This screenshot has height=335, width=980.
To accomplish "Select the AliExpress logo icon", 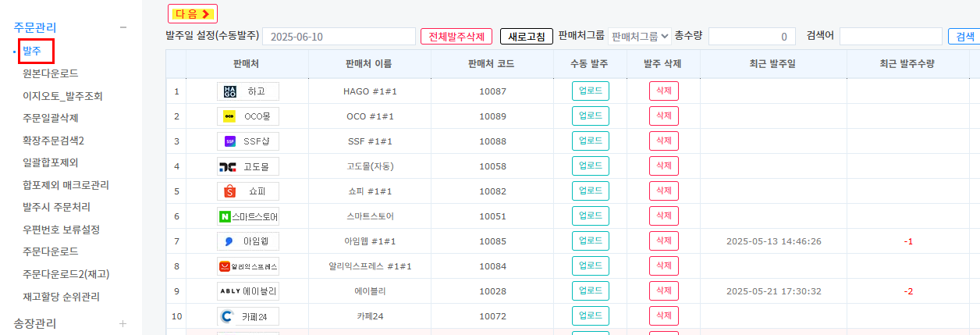I will [x=225, y=266].
